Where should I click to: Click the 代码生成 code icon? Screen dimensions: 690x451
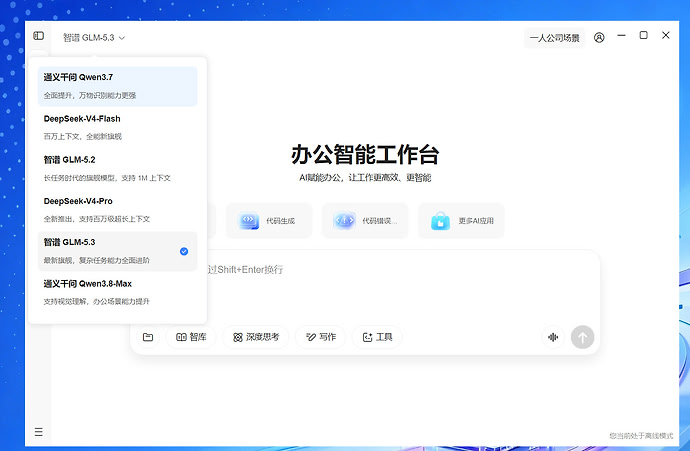pyautogui.click(x=249, y=220)
